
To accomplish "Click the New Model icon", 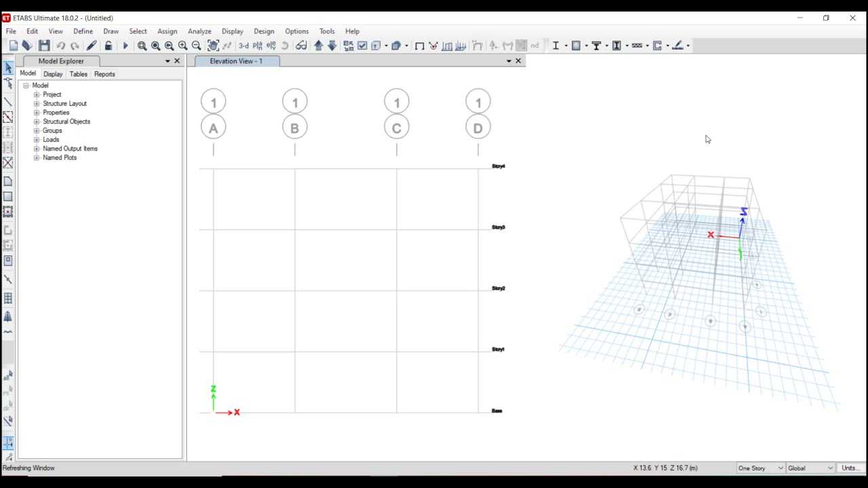I will click(x=14, y=45).
